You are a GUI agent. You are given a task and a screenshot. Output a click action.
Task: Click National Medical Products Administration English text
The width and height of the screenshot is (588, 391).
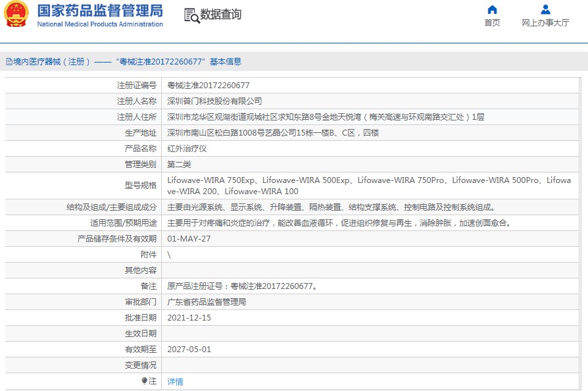tap(100, 24)
